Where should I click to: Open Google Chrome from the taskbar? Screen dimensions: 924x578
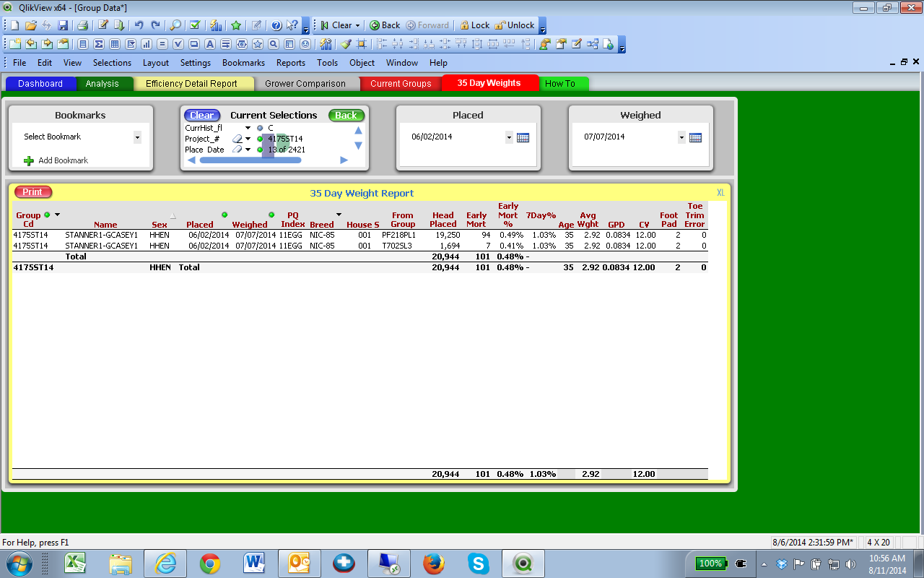click(210, 564)
